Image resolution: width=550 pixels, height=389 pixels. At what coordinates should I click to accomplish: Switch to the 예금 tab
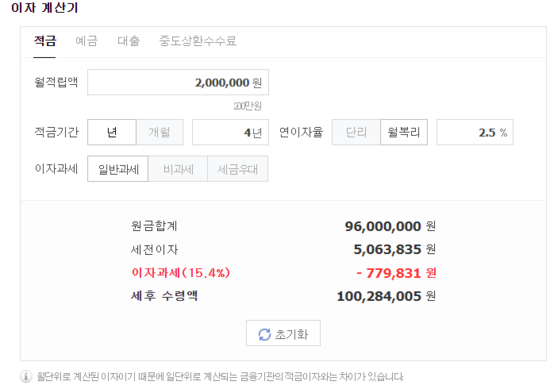tap(86, 41)
